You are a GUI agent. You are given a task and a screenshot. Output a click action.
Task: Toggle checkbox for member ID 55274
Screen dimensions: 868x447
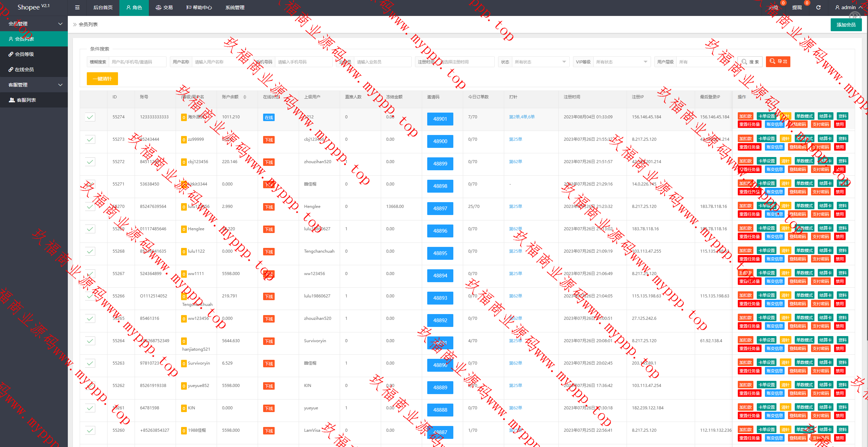tap(90, 117)
